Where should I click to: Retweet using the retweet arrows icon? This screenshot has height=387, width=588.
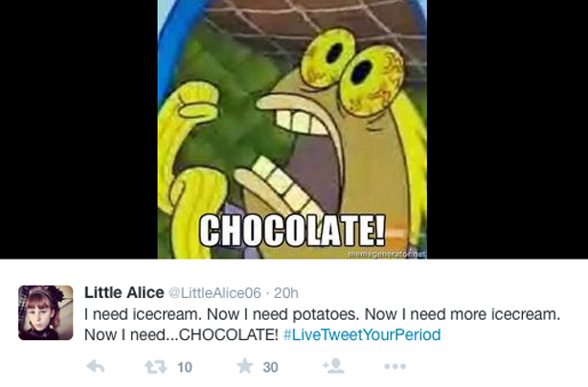pyautogui.click(x=156, y=367)
